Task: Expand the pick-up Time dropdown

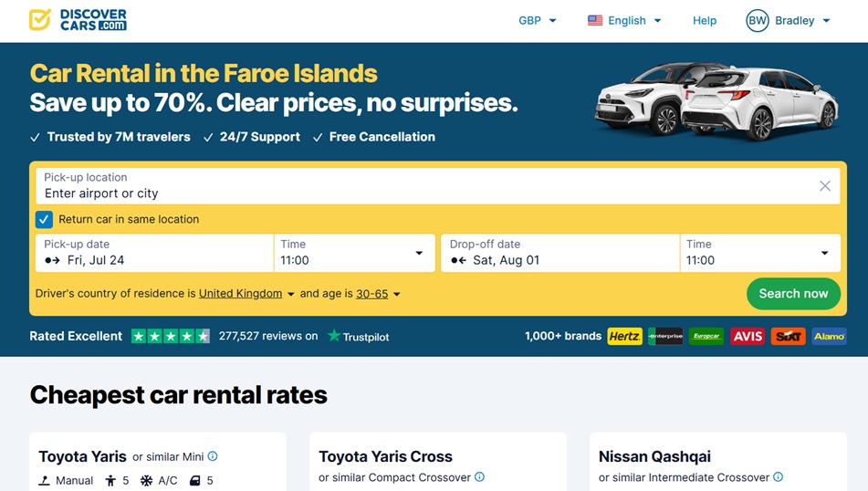Action: (x=354, y=253)
